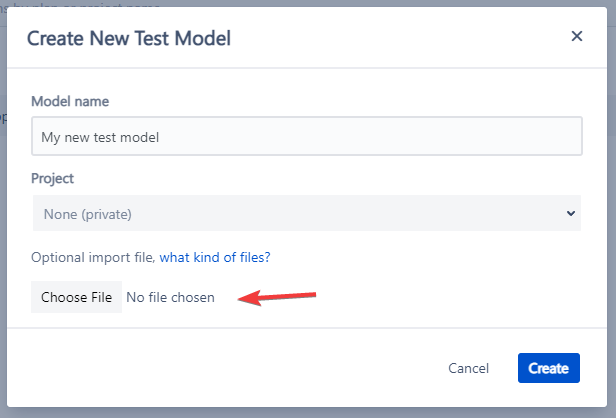Click the 'Optional import file,' text
The height and width of the screenshot is (418, 616).
click(94, 257)
